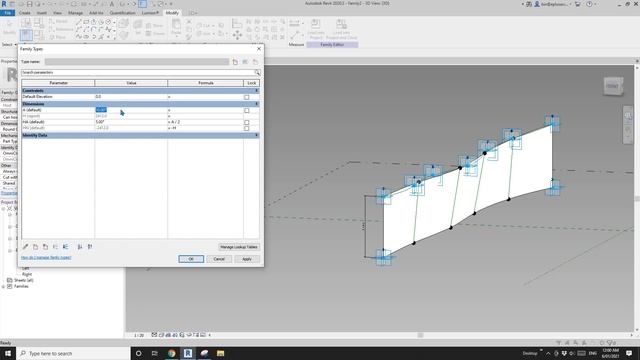Image resolution: width=640 pixels, height=360 pixels.
Task: Click the Move Parameter Down icon
Action: (66, 247)
